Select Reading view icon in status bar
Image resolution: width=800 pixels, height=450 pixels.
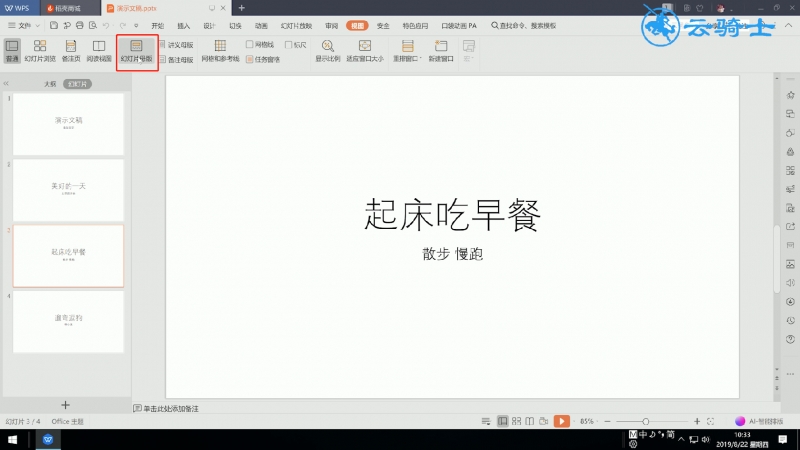(x=530, y=421)
